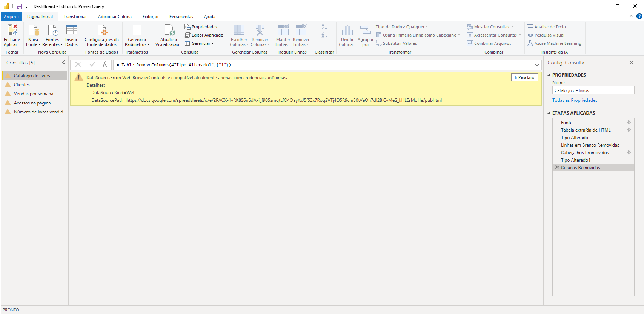
Task: Confirm formula with checkmark icon
Action: click(92, 65)
